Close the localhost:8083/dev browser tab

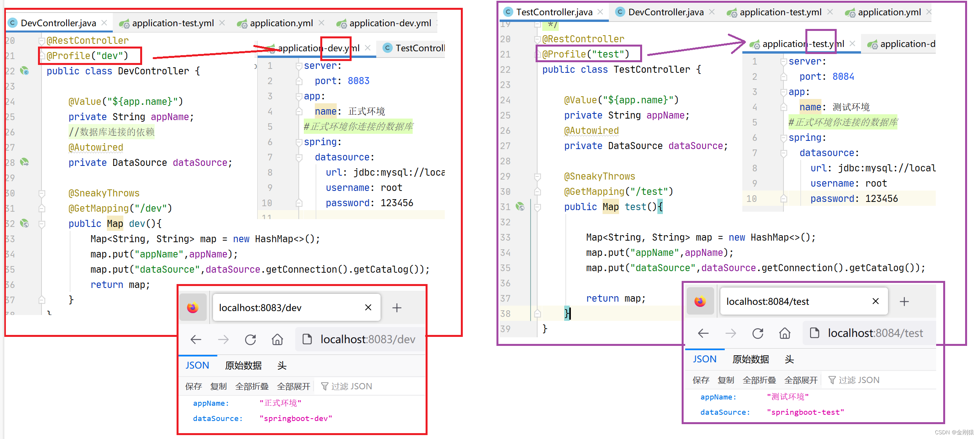(x=368, y=308)
